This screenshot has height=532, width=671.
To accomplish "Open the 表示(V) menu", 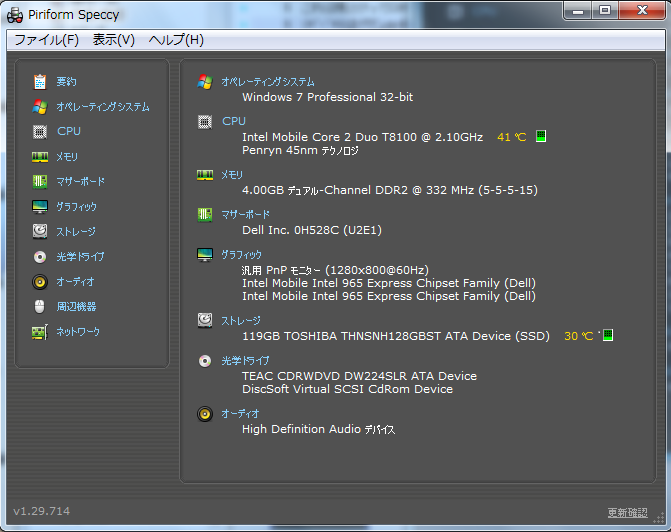I will point(114,40).
